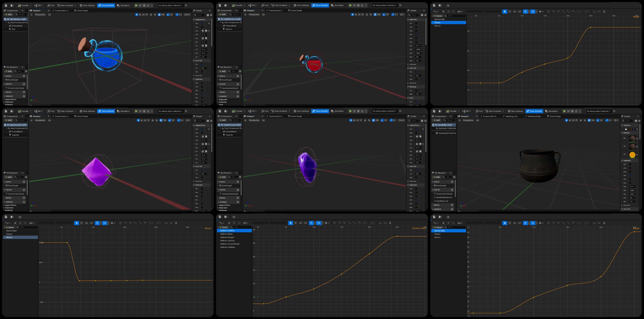The image size is (644, 319).
Task: Tick the App... checkbox in BP_ManaCrystal Details
Action: point(202,133)
